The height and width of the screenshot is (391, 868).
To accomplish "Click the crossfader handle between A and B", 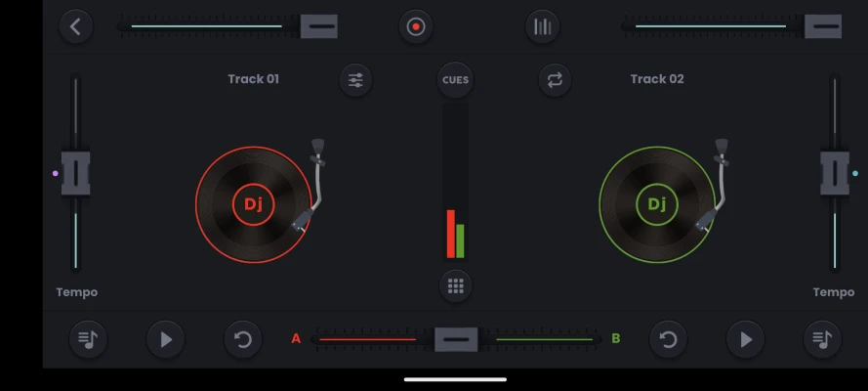I will [456, 339].
